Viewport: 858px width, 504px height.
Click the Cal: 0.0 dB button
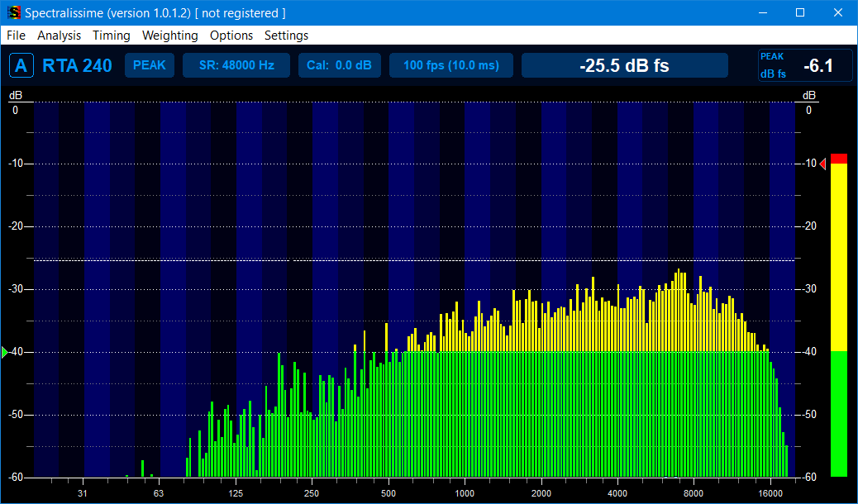pyautogui.click(x=339, y=65)
